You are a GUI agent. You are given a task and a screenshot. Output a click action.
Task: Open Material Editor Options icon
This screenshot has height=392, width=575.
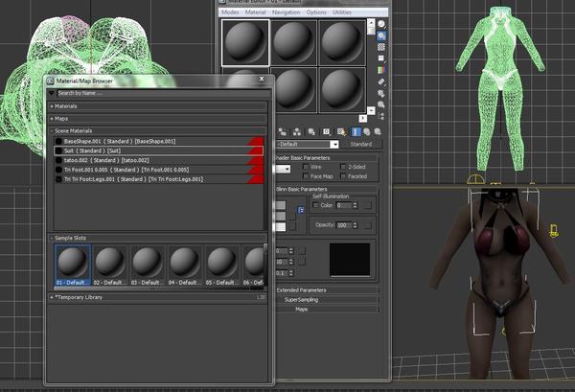381,93
